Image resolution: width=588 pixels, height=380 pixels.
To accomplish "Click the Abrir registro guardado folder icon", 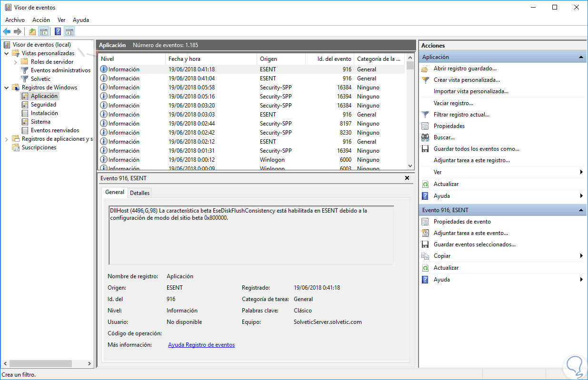I will (425, 68).
